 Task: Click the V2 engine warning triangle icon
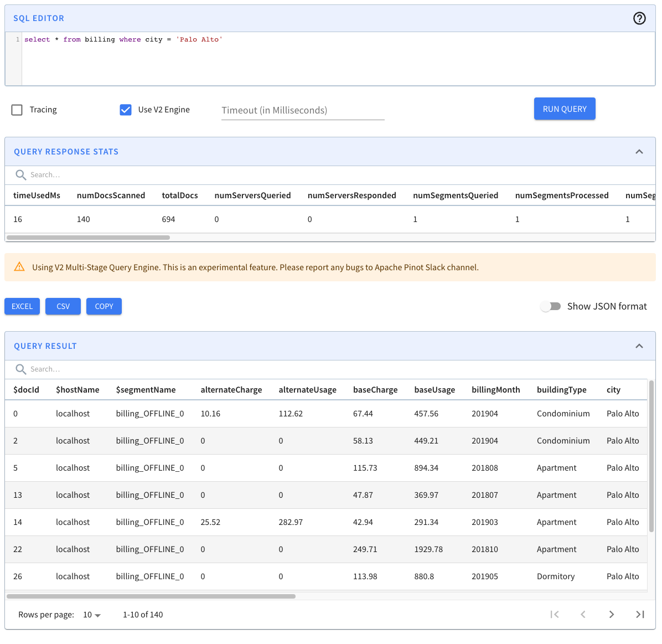tap(19, 267)
